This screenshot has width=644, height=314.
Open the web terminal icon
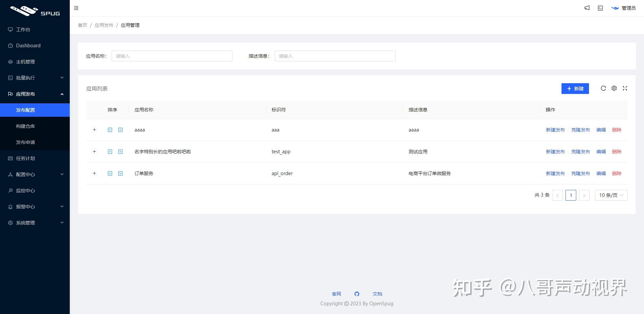(x=600, y=8)
